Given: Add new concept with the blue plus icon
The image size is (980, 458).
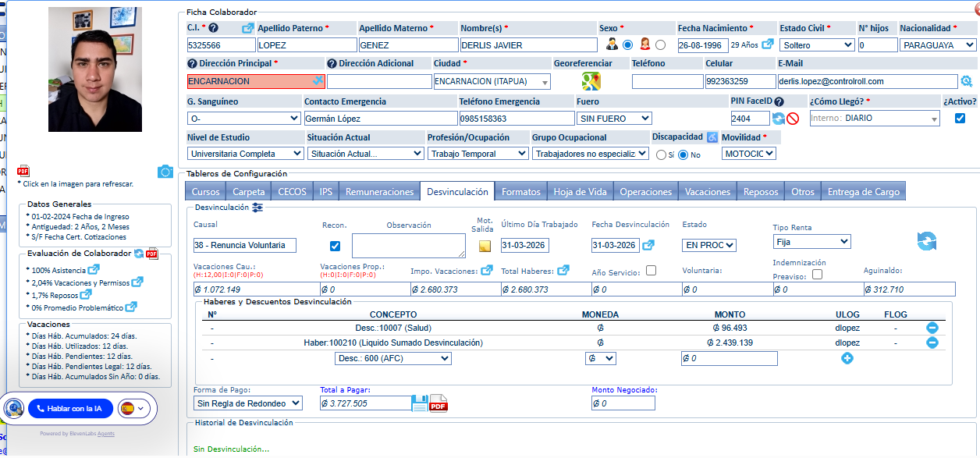Looking at the screenshot, I should (x=847, y=358).
